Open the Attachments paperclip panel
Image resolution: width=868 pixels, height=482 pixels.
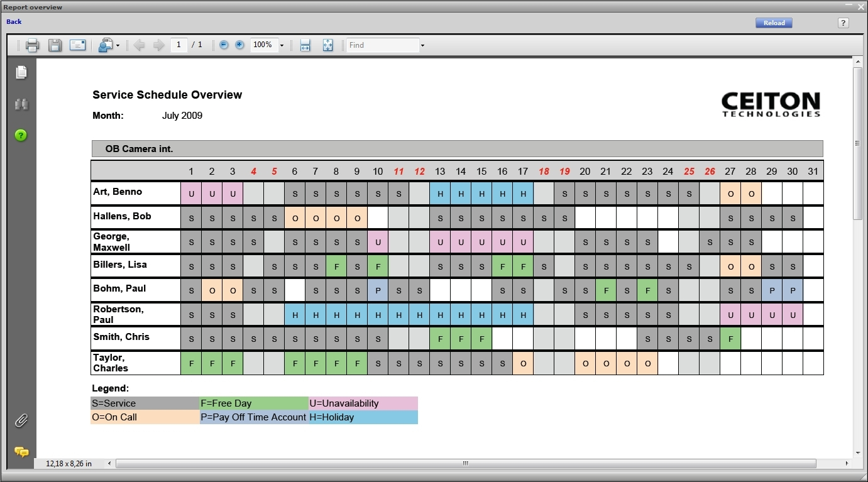tap(21, 420)
